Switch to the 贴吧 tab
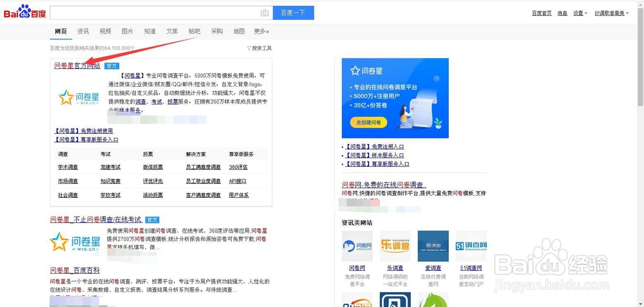The image size is (644, 307). 194,31
